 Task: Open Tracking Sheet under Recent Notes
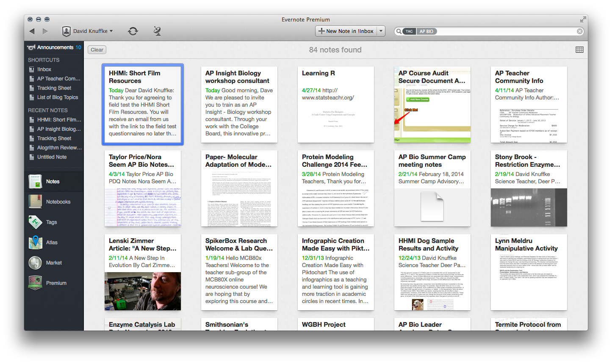(54, 138)
